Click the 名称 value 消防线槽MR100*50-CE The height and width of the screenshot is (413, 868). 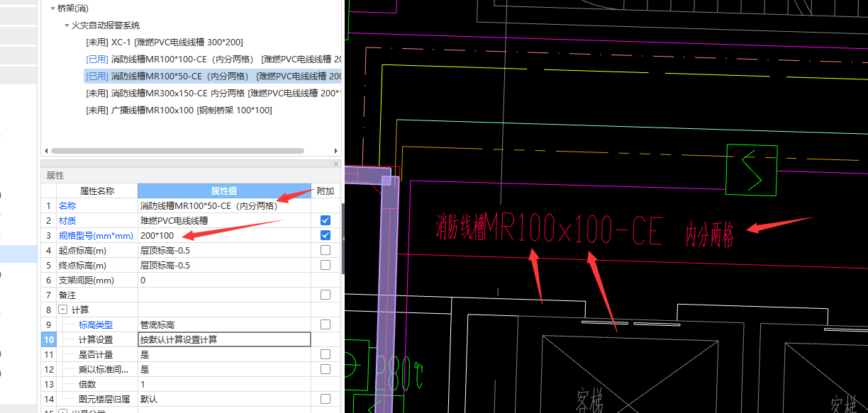click(x=224, y=205)
